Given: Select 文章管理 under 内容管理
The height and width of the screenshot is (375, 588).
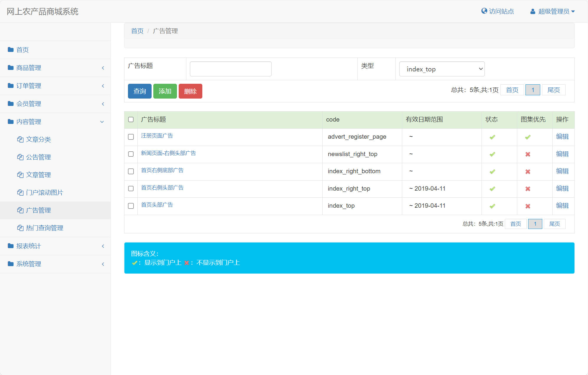Looking at the screenshot, I should tap(38, 175).
